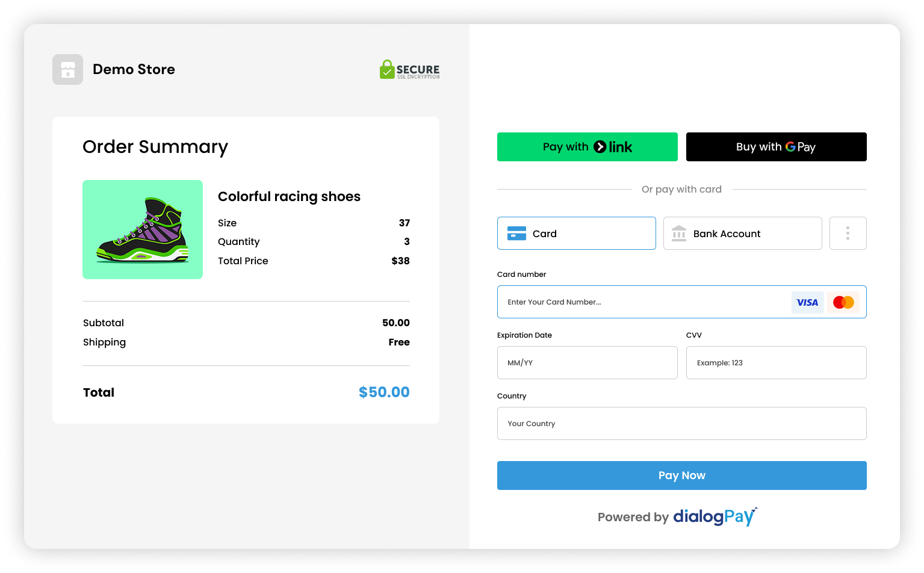The image size is (924, 573).
Task: Click the 'Card number' field label
Action: (521, 274)
